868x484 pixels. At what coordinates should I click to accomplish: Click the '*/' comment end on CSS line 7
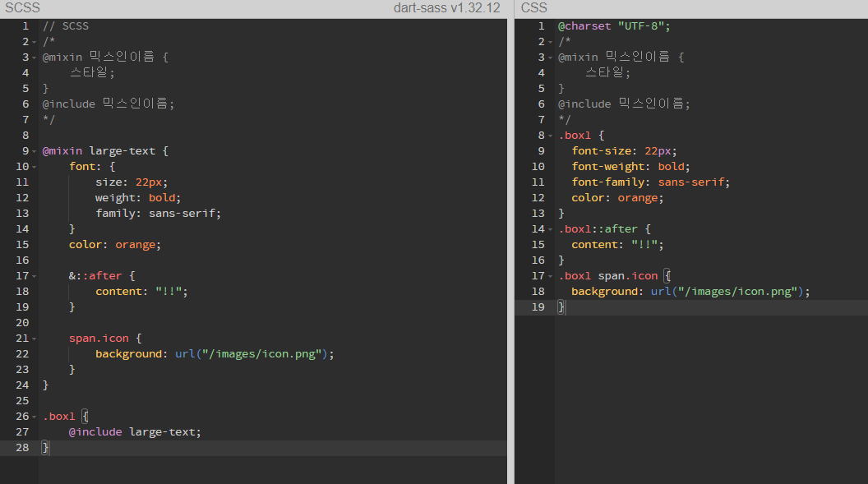tap(565, 119)
